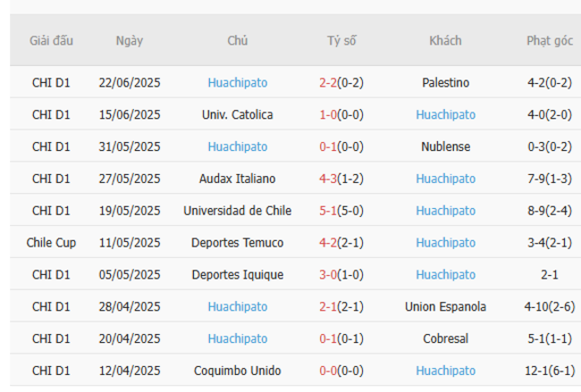The image size is (581, 392).
Task: Select the Deportes Iquique team name
Action: 238,275
